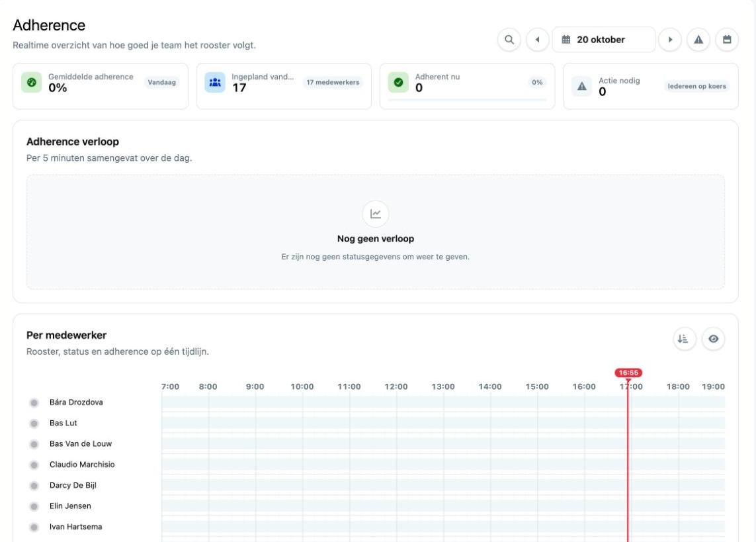
Task: Select employee name Ivan Hartsema
Action: click(75, 527)
